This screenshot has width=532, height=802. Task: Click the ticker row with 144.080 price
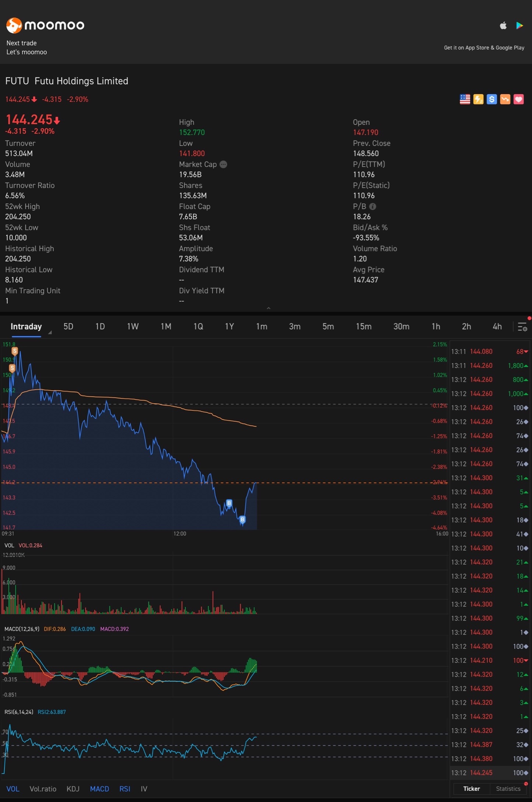point(490,351)
